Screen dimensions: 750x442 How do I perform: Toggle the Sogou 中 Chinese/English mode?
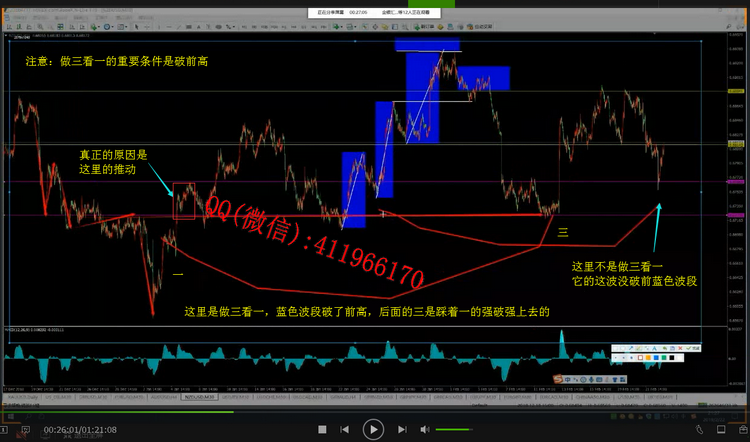tap(567, 380)
